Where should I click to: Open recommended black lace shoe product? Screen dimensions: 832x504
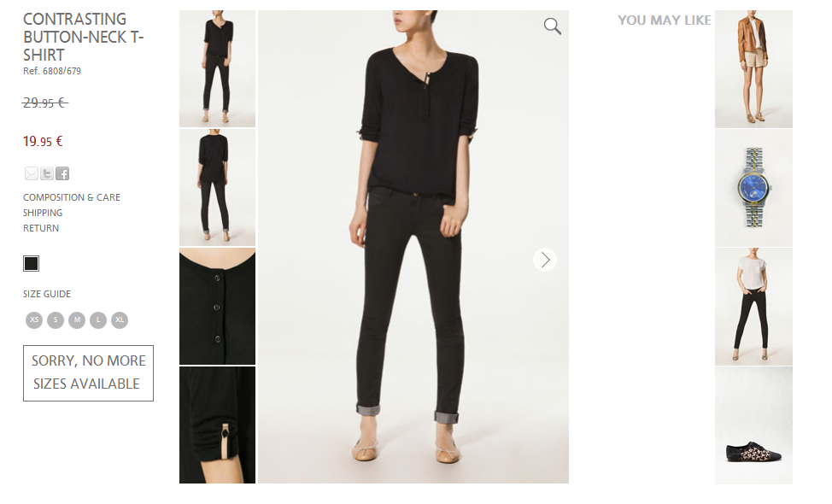pyautogui.click(x=753, y=425)
